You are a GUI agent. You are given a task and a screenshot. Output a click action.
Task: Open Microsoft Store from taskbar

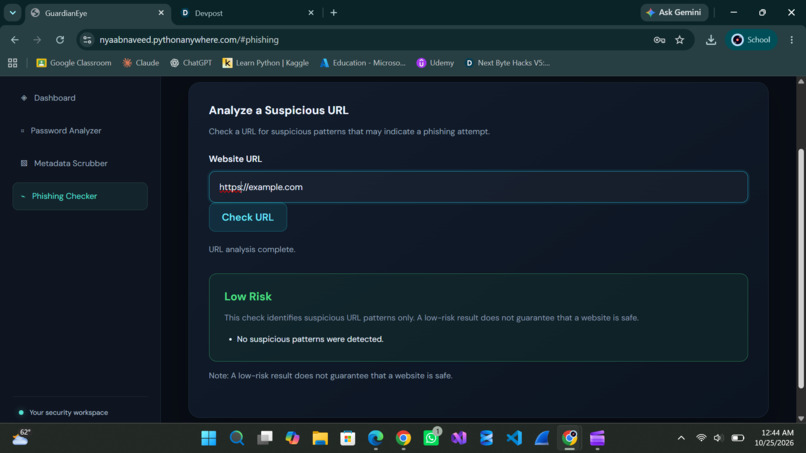(x=348, y=438)
